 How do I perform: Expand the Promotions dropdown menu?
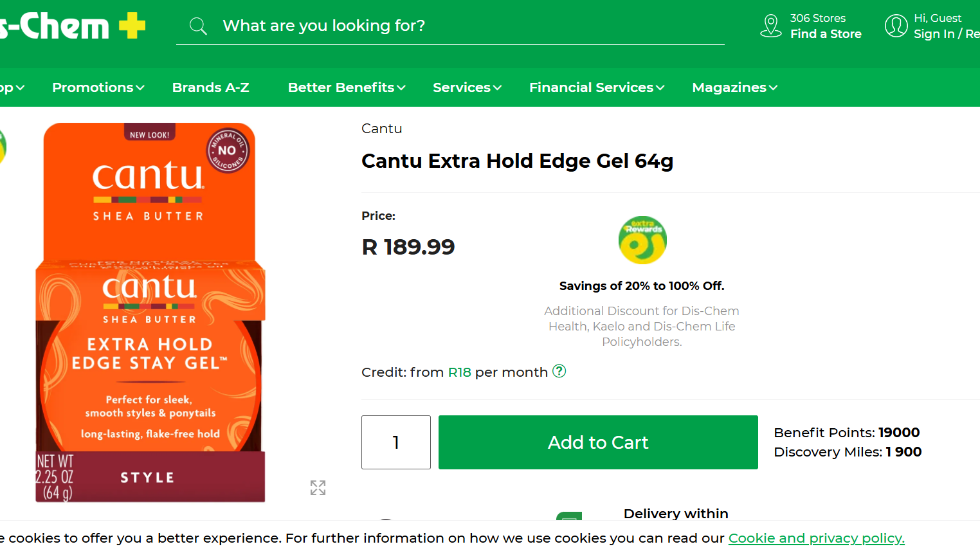(98, 87)
